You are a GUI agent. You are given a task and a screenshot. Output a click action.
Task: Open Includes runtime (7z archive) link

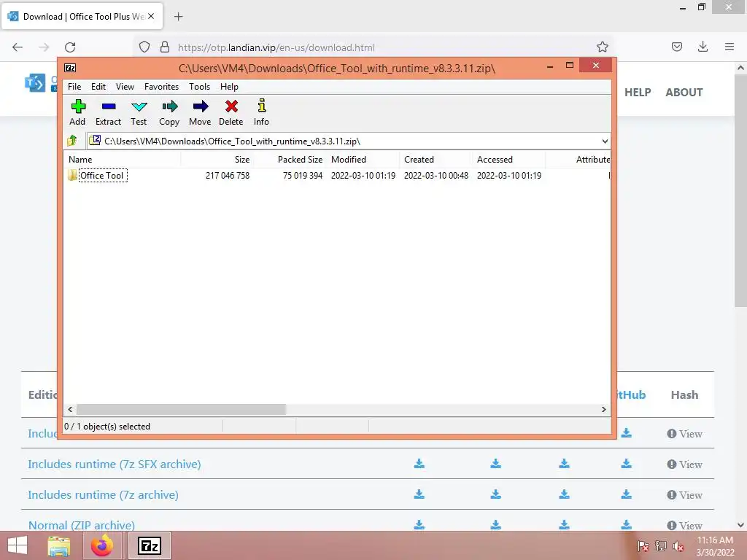click(x=103, y=495)
